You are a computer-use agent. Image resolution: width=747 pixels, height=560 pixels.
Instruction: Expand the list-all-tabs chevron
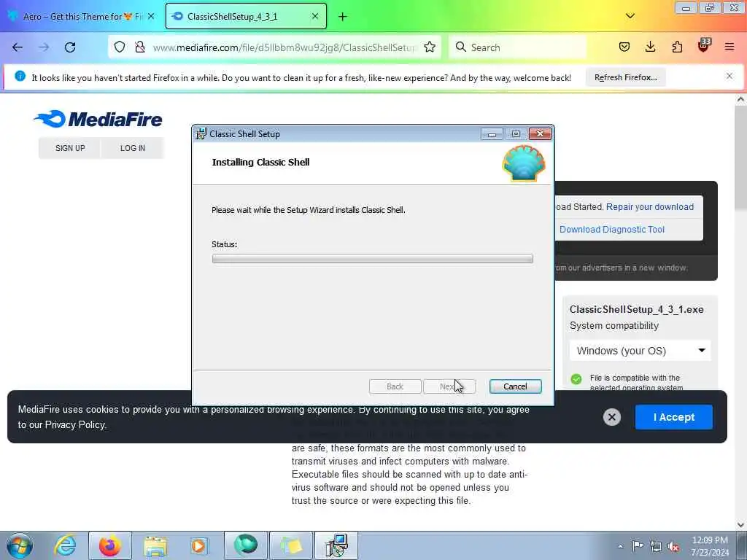tap(630, 16)
